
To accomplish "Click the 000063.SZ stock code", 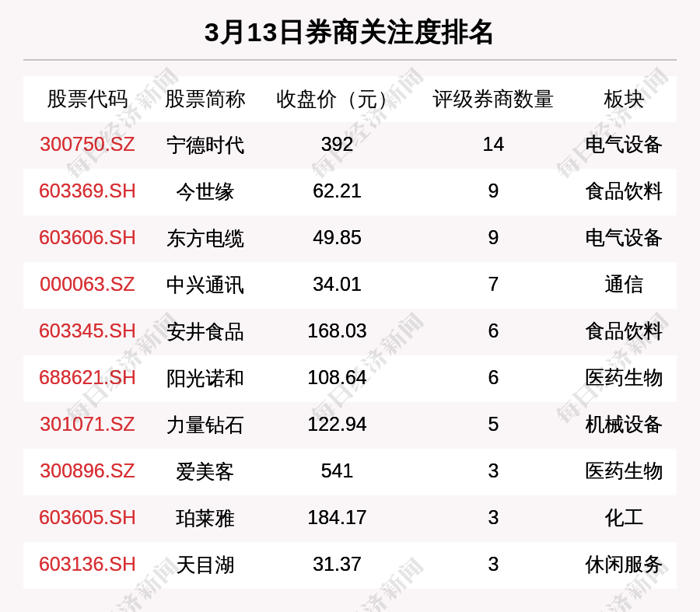I will pos(87,285).
